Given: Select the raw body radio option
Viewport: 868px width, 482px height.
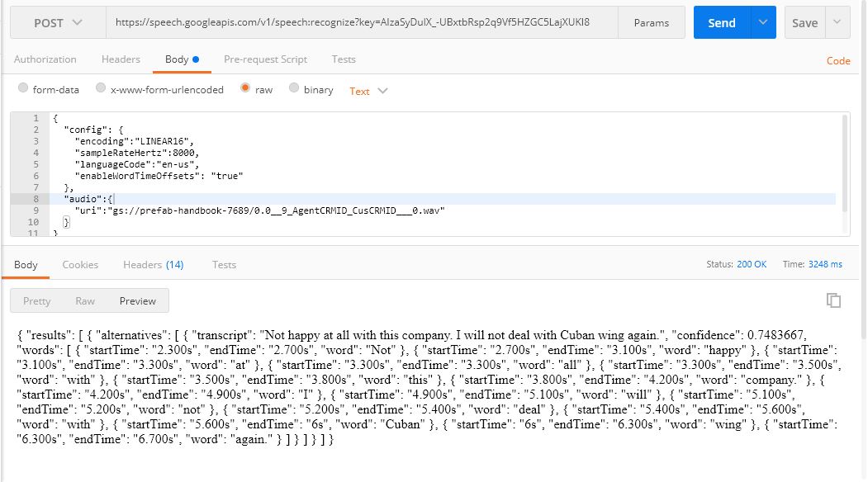Looking at the screenshot, I should 244,88.
